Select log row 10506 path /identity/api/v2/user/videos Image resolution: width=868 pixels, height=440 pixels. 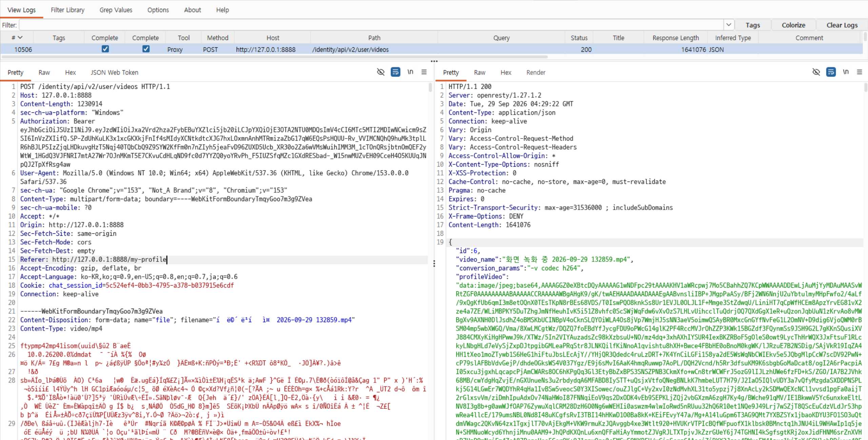pos(350,49)
